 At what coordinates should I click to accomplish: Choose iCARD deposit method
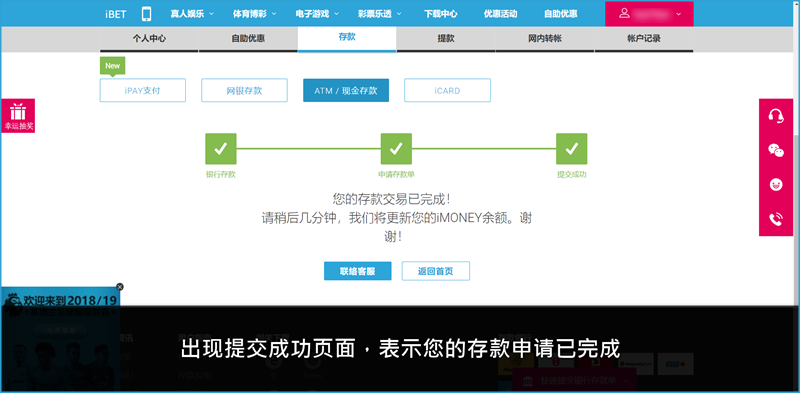pos(447,90)
